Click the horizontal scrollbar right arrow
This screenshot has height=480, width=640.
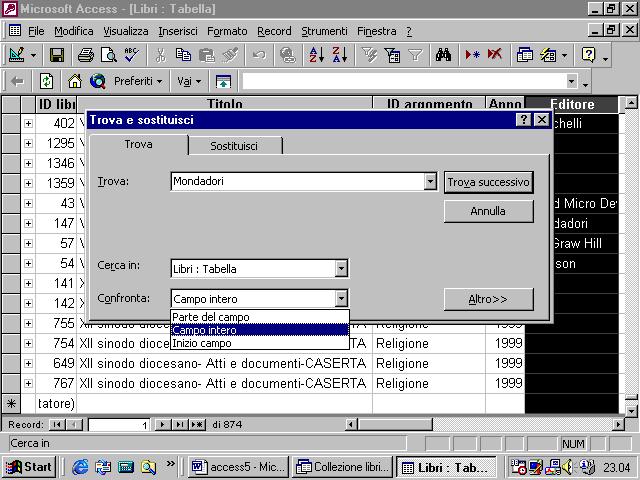(x=618, y=424)
